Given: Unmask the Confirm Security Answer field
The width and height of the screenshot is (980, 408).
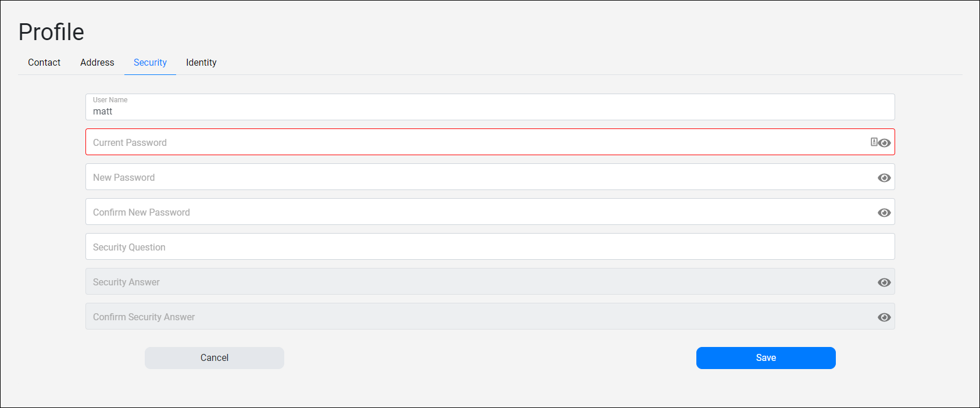Looking at the screenshot, I should pyautogui.click(x=884, y=317).
